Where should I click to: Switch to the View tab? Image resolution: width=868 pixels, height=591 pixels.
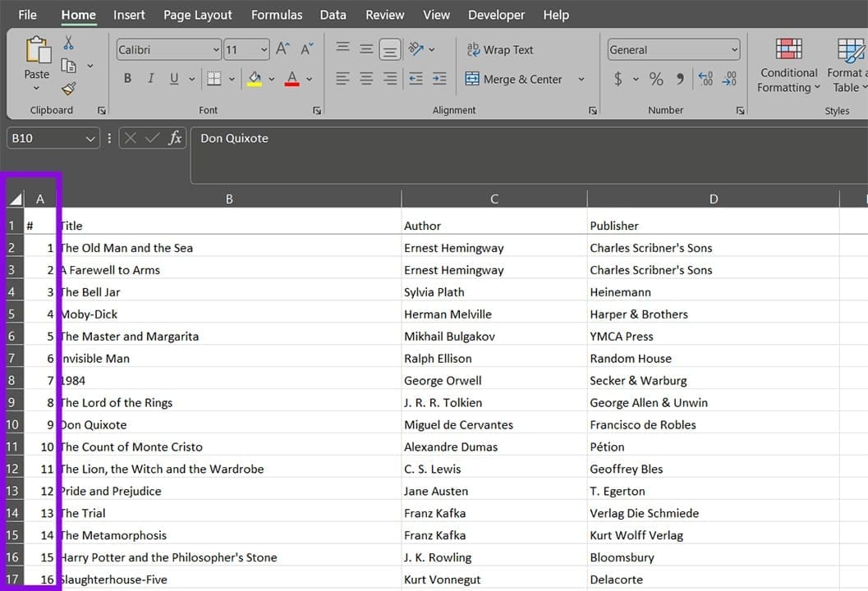click(x=436, y=15)
